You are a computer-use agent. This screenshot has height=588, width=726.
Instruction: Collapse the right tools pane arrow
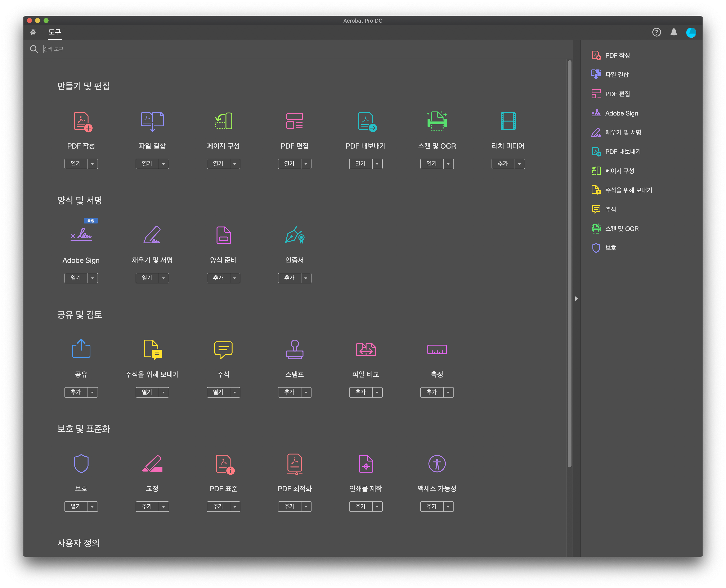click(576, 298)
